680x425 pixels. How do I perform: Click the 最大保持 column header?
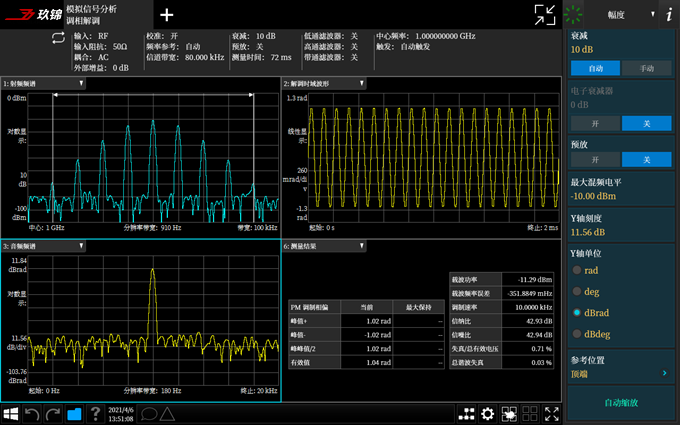pos(418,307)
